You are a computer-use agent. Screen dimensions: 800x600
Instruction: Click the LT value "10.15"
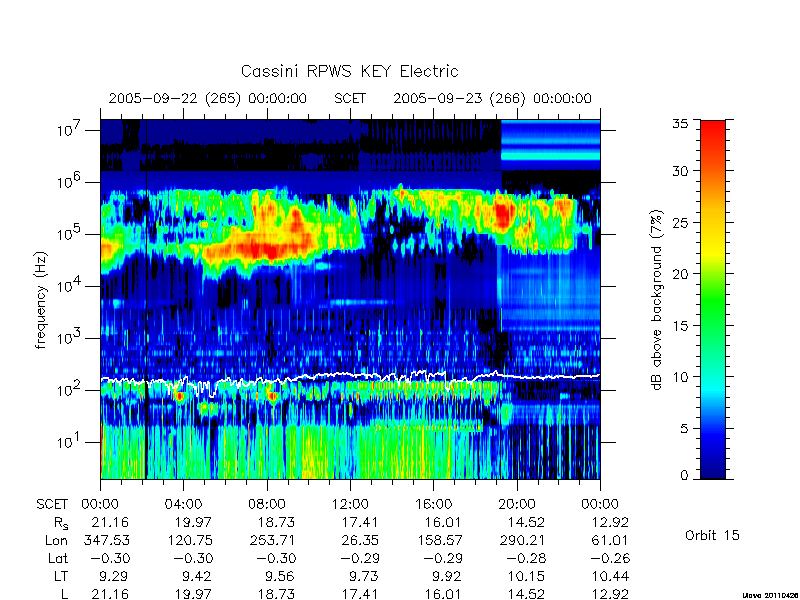coord(527,577)
